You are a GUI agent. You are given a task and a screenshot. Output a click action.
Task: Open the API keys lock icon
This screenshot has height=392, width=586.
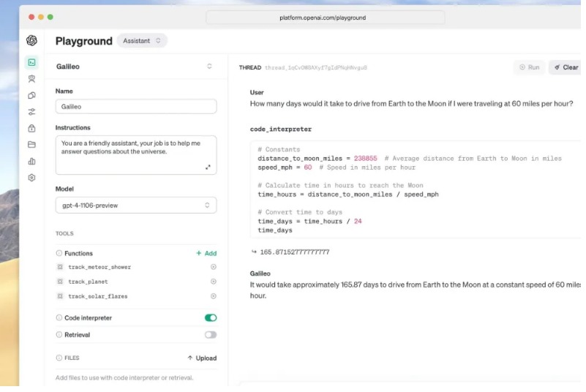(x=31, y=128)
